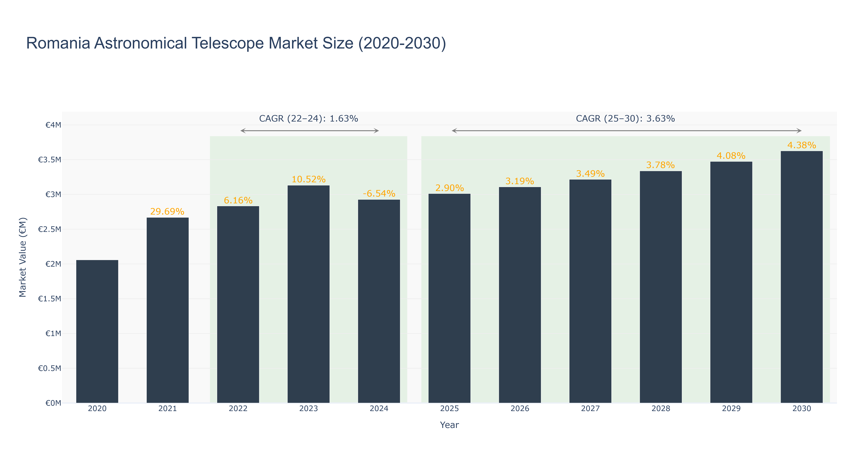Image resolution: width=868 pixels, height=465 pixels.
Task: Click the 3.49% growth label
Action: tap(590, 174)
